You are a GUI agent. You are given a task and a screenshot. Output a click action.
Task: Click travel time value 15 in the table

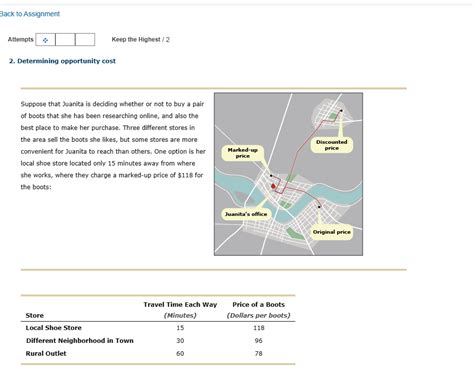[180, 328]
